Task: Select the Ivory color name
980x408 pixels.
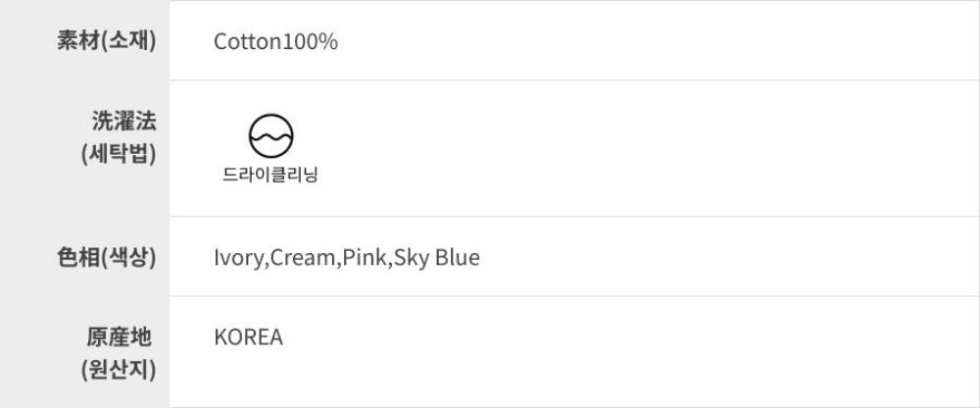Action: pyautogui.click(x=238, y=259)
